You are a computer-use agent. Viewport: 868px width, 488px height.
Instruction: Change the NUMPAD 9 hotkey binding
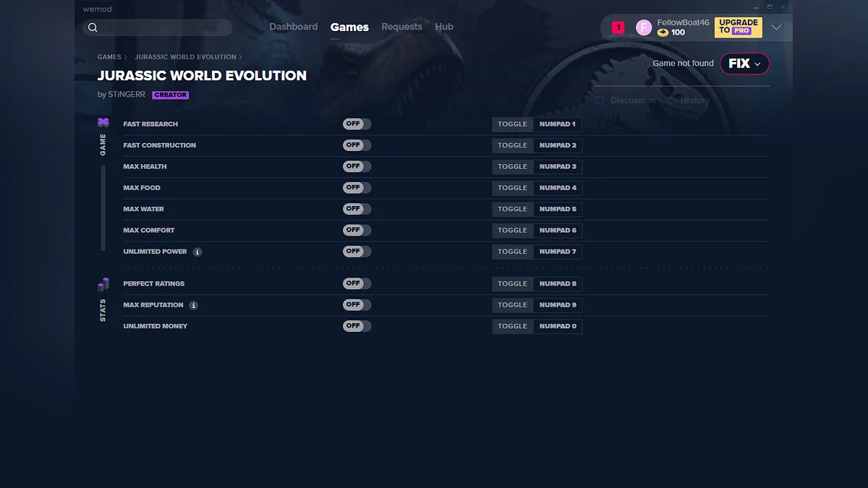point(558,305)
